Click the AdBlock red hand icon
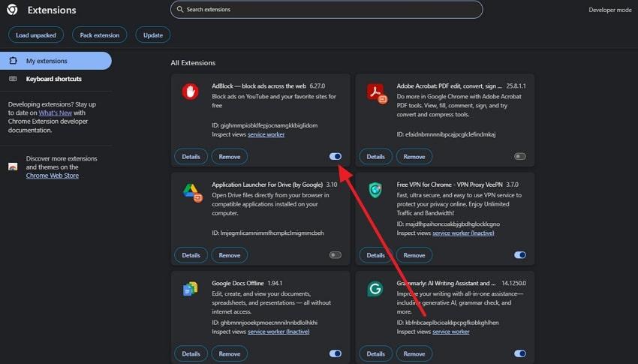The image size is (638, 364). 190,92
